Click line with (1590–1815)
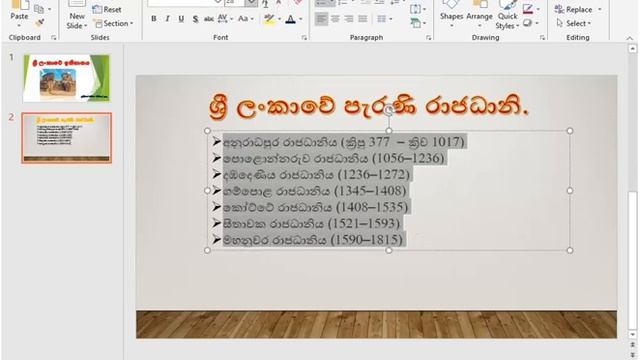This screenshot has height=360, width=640. click(313, 240)
